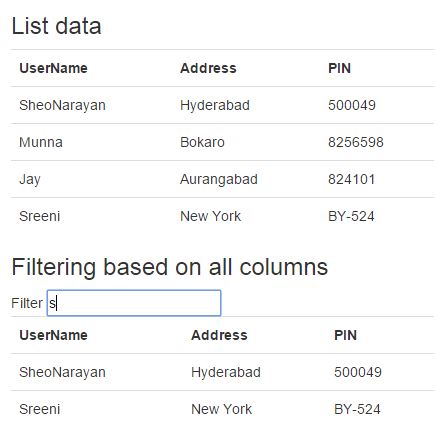Select the 'Filtering based on all columns' heading
Image resolution: width=437 pixels, height=434 pixels.
click(170, 267)
